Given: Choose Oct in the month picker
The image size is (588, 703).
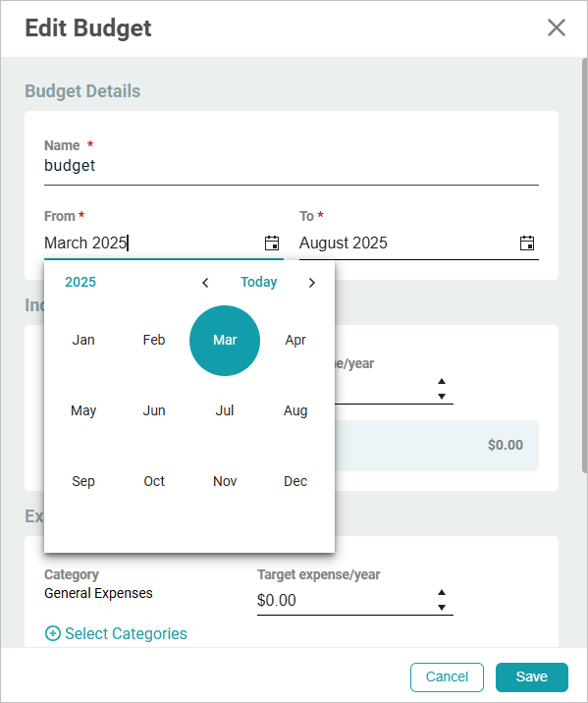Looking at the screenshot, I should tap(154, 481).
